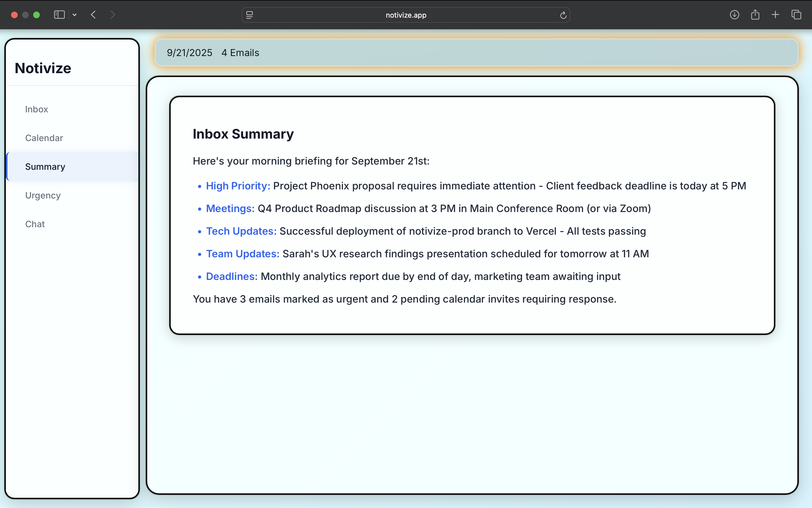Click the page settings icon in address bar
Screen dimensions: 812x508
point(249,15)
